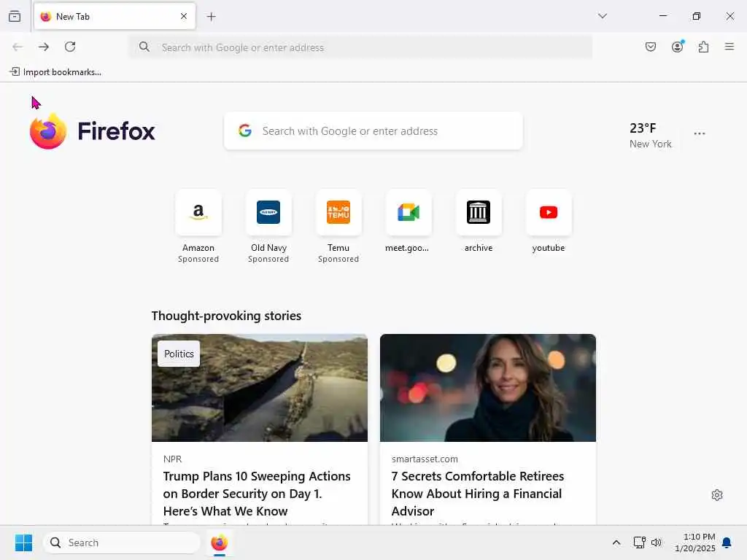747x560 pixels.
Task: Open the network status tray icon
Action: pos(639,542)
